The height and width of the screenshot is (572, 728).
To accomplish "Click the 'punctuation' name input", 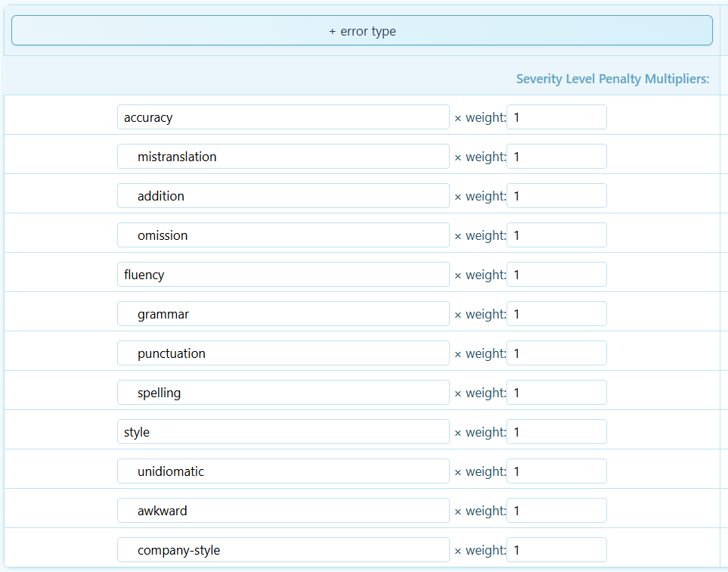I will 283,353.
